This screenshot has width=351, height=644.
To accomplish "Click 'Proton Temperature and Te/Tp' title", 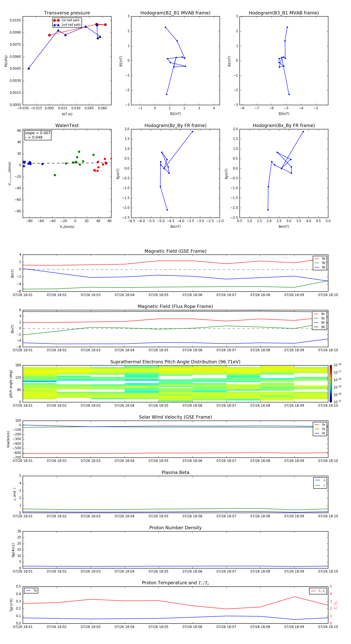I will [x=175, y=583].
